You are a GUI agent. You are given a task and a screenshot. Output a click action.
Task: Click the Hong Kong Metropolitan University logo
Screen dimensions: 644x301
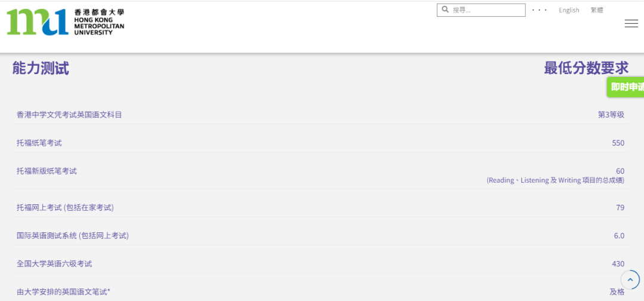coord(66,22)
